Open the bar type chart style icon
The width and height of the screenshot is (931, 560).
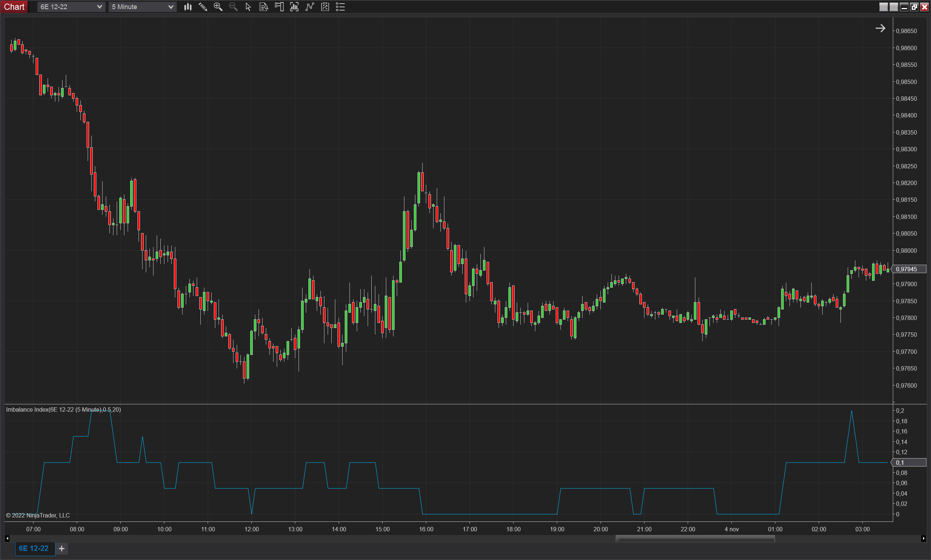click(188, 7)
